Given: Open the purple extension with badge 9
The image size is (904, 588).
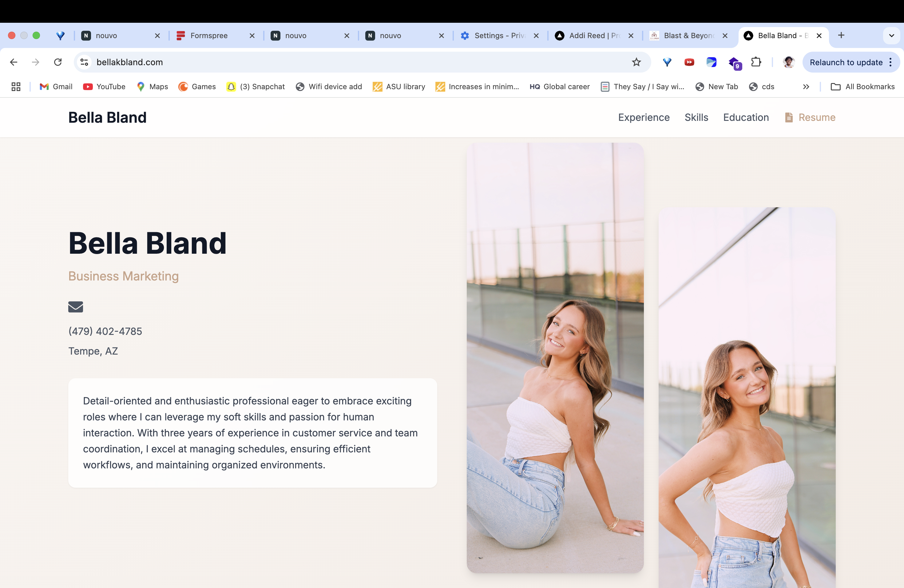Looking at the screenshot, I should tap(735, 63).
